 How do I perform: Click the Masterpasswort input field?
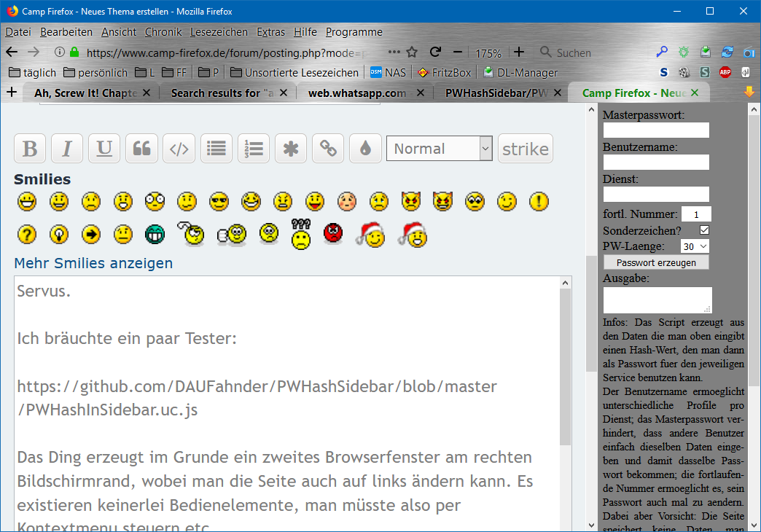[656, 130]
